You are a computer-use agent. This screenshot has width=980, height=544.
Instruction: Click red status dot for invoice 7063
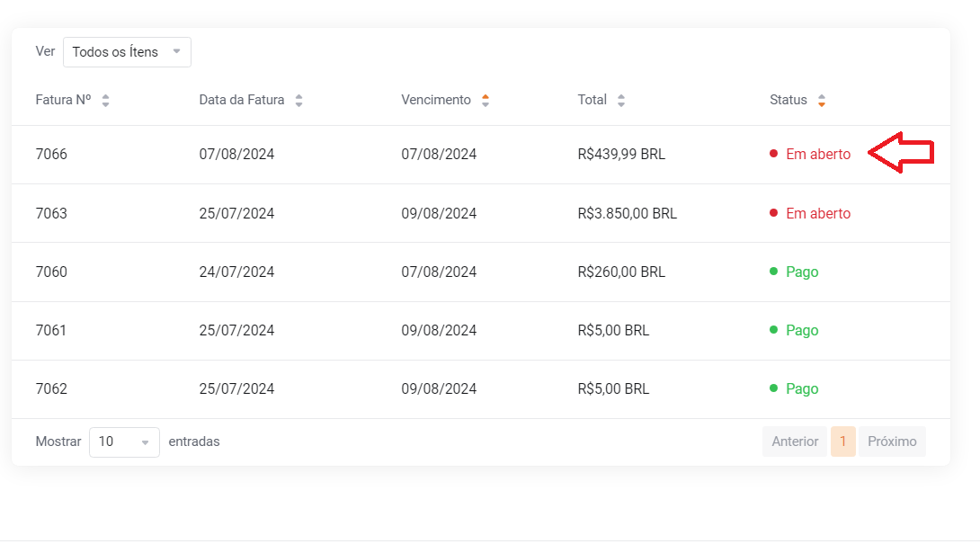(773, 213)
